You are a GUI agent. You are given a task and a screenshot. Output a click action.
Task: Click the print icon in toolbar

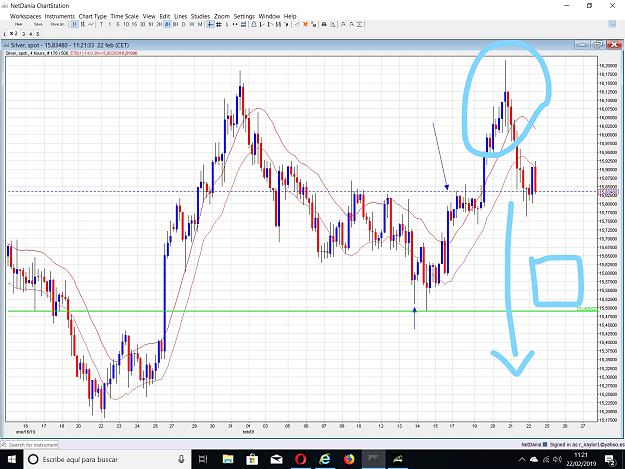324,24
